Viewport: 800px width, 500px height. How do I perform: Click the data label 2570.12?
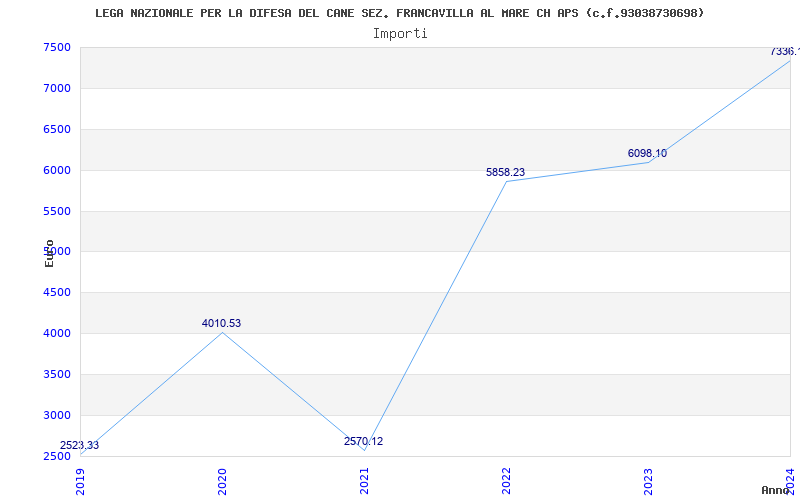point(363,442)
